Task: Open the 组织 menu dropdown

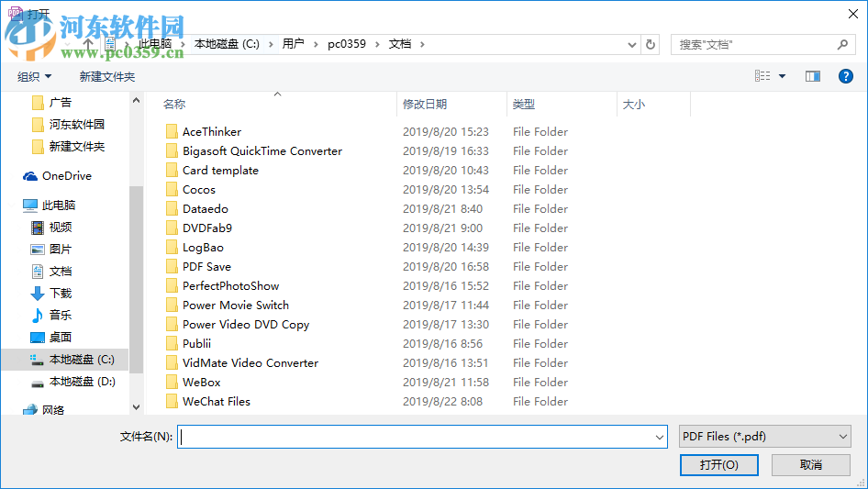Action: [34, 76]
